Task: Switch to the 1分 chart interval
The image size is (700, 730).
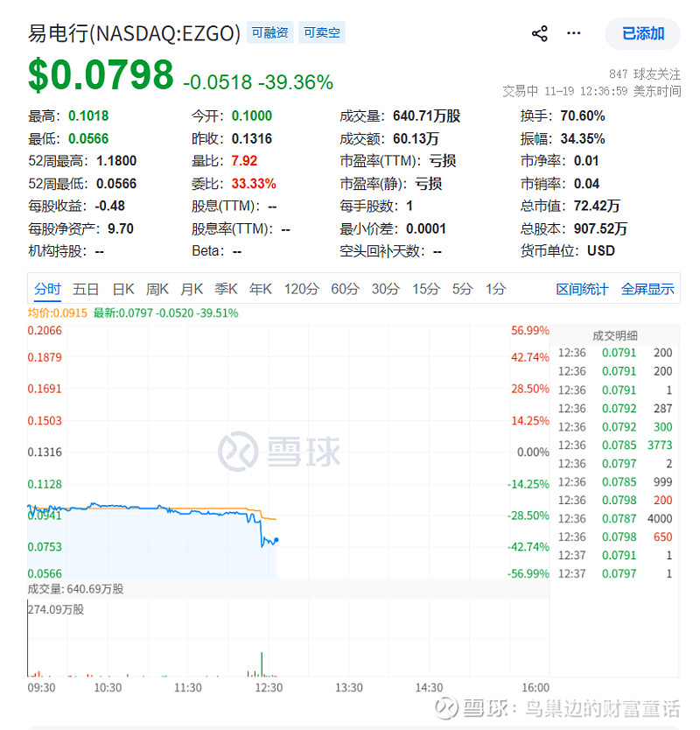Action: click(x=496, y=289)
